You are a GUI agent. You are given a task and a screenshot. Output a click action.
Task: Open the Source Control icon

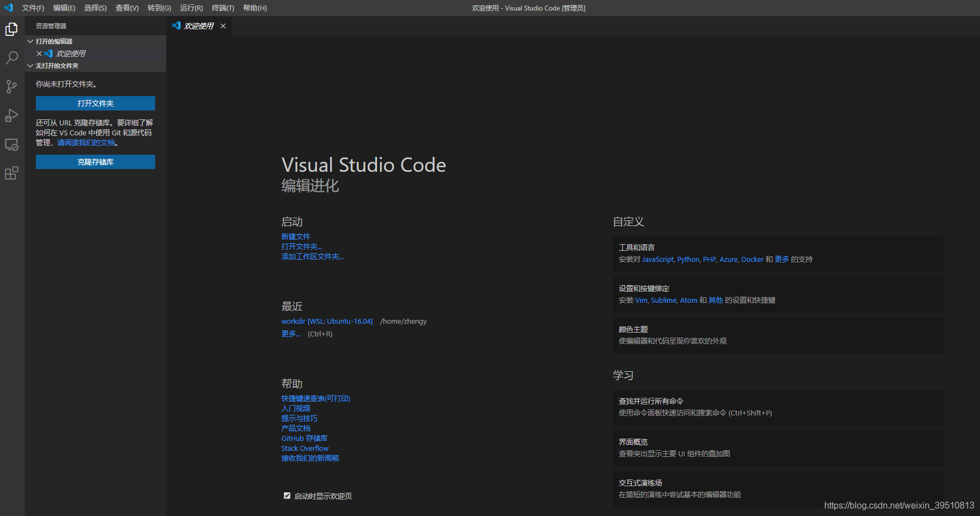pyautogui.click(x=12, y=86)
